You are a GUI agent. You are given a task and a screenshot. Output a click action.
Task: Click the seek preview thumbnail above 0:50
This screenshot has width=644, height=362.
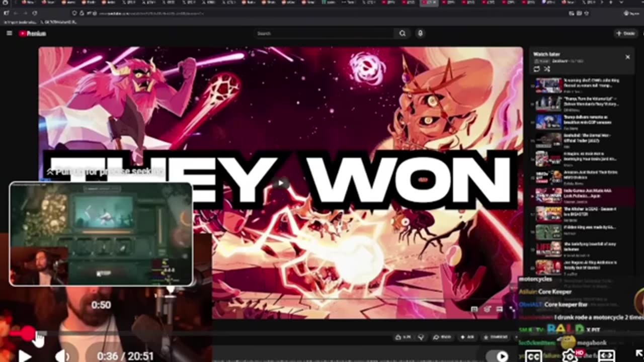click(x=101, y=234)
